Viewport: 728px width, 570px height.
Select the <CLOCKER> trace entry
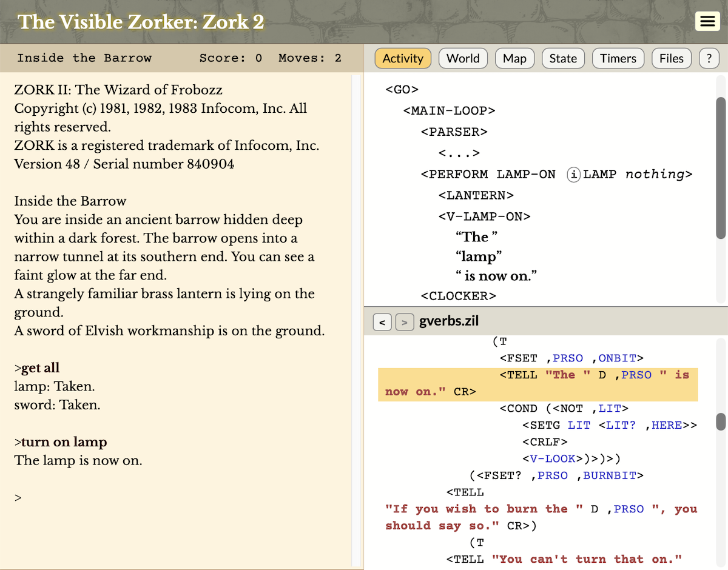pos(458,296)
